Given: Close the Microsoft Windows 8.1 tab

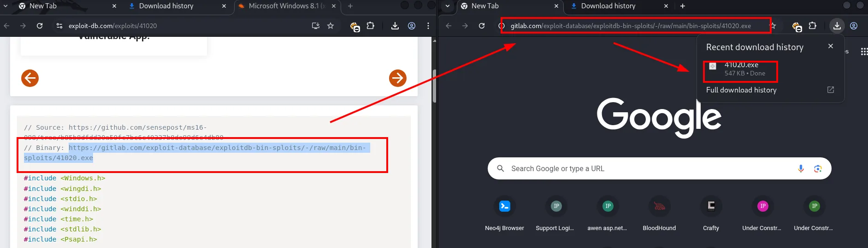Looking at the screenshot, I should click(x=334, y=6).
